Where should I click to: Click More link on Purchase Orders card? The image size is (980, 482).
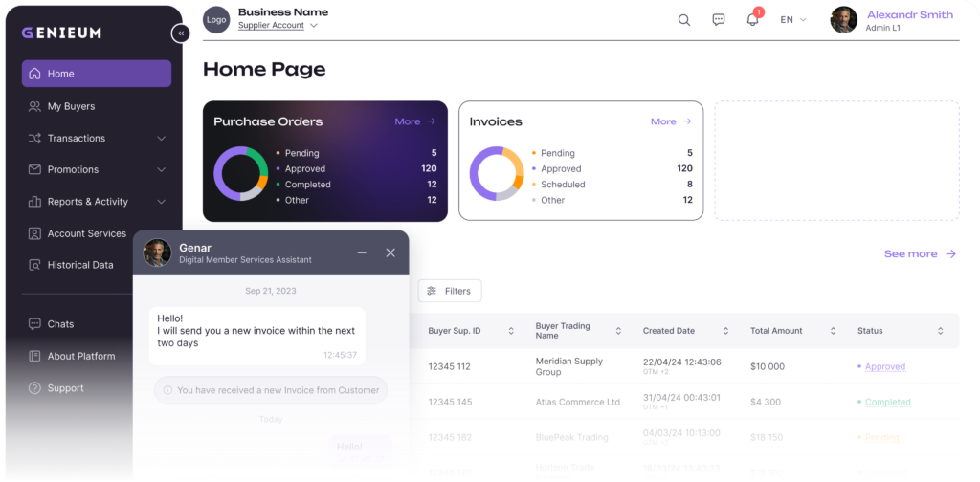coord(415,121)
